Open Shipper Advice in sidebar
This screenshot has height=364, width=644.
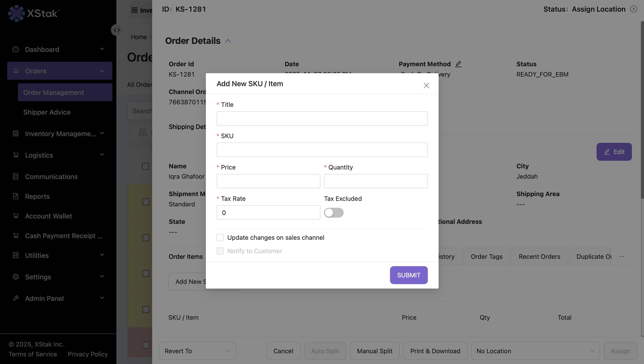point(47,112)
